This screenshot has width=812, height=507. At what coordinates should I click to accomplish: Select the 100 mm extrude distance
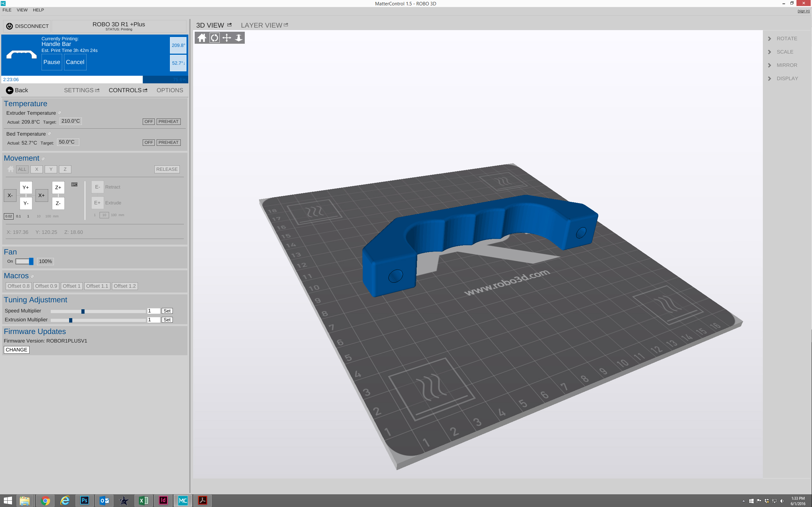pyautogui.click(x=114, y=215)
